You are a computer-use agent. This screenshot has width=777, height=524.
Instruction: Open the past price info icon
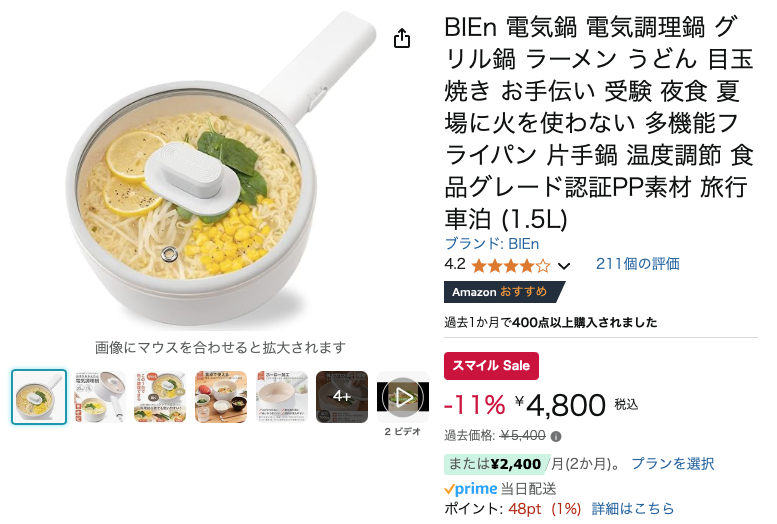[x=556, y=437]
